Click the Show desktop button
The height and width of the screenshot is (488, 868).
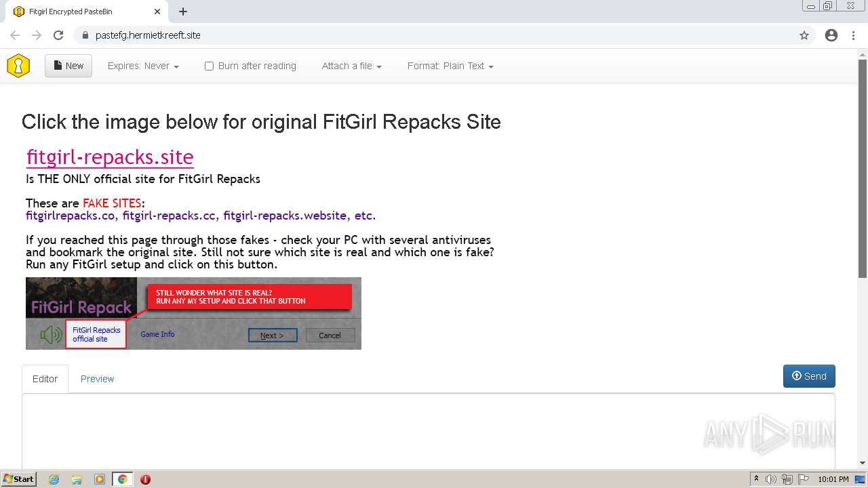861,479
